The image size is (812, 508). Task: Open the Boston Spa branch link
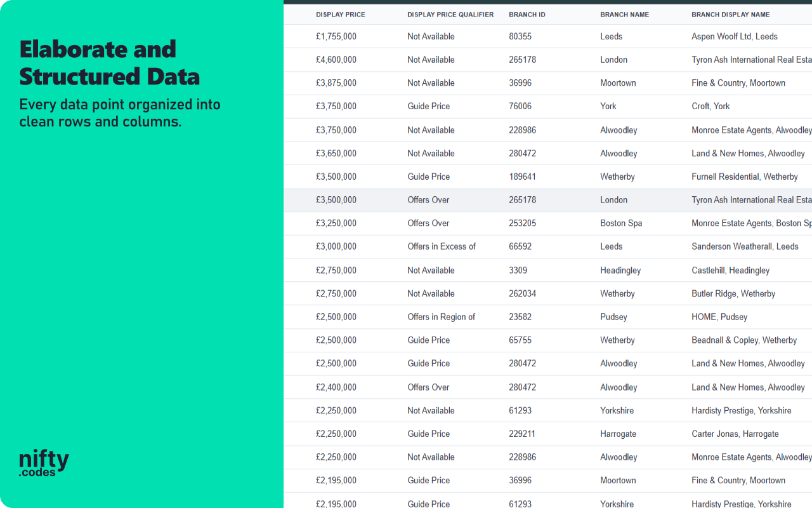(621, 223)
